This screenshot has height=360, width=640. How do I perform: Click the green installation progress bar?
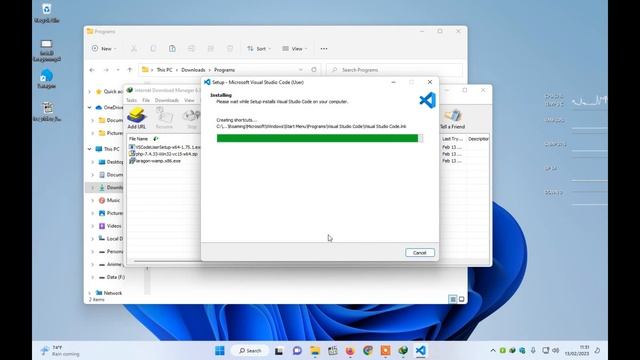click(320, 138)
